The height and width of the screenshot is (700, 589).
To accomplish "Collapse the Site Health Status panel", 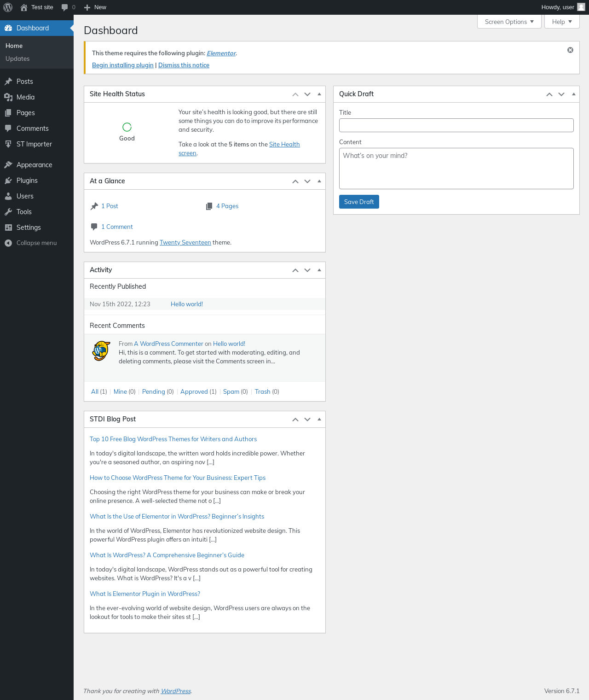I will click(319, 94).
